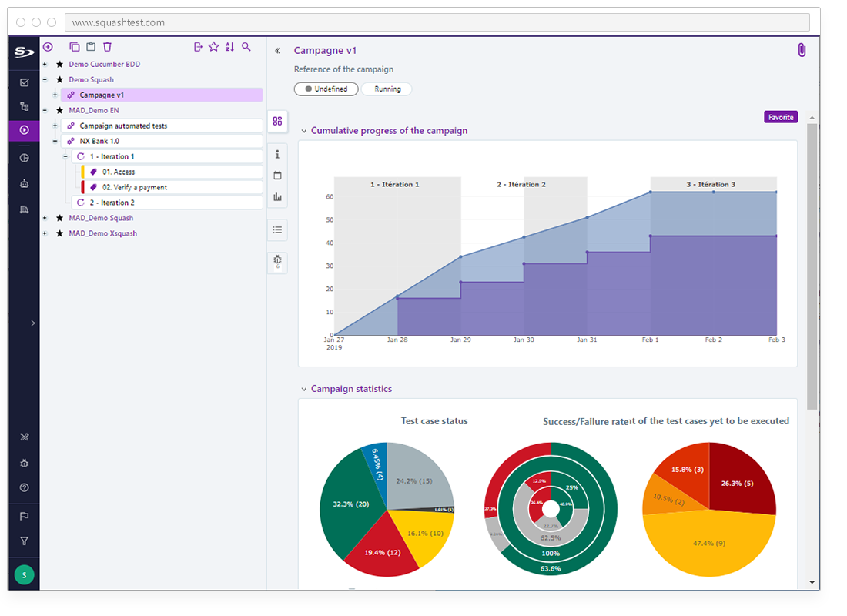The height and width of the screenshot is (616, 847).
Task: Collapse the Demo Squash project node
Action: click(x=45, y=79)
